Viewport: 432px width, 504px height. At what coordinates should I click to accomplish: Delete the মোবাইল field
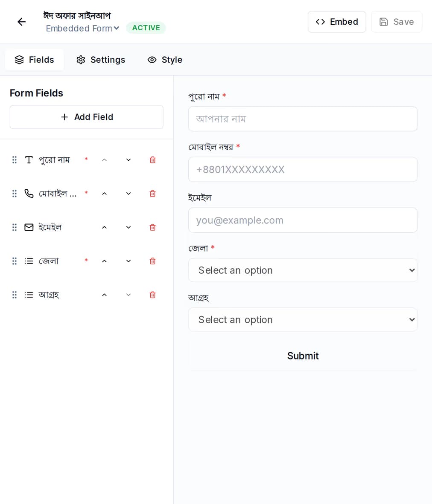click(x=152, y=194)
